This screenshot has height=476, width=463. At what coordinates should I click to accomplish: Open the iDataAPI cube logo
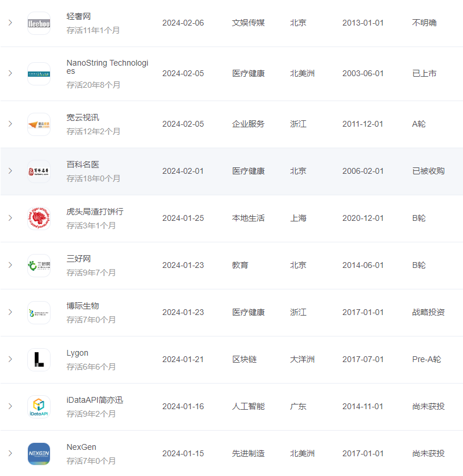[39, 406]
